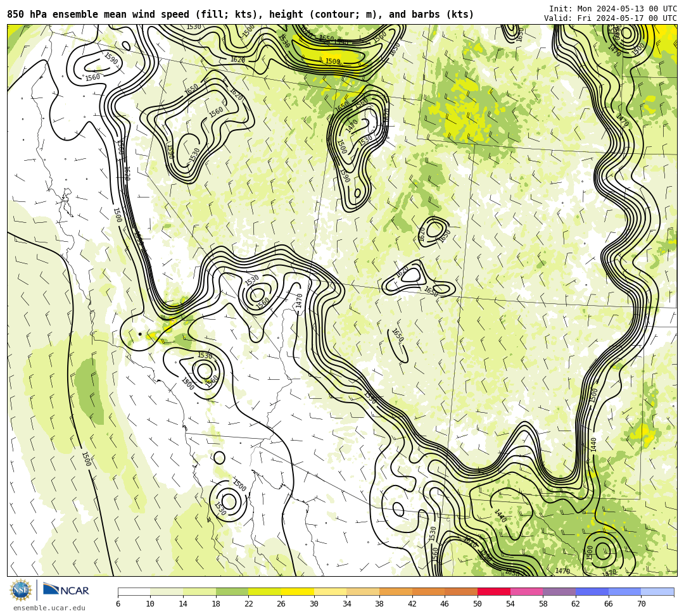This screenshot has height=616, width=684.
Task: Click the colorbar tick label '22'
Action: pyautogui.click(x=249, y=604)
